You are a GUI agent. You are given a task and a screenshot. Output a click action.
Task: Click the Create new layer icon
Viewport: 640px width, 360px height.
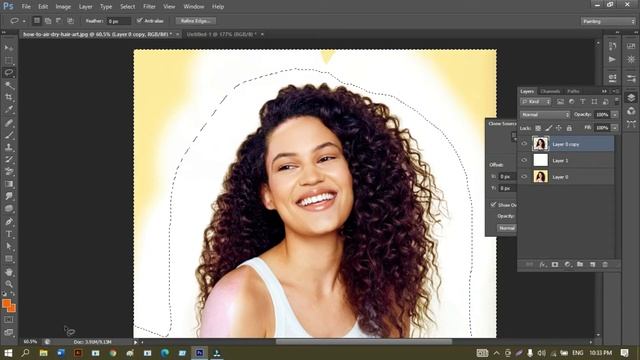click(593, 264)
